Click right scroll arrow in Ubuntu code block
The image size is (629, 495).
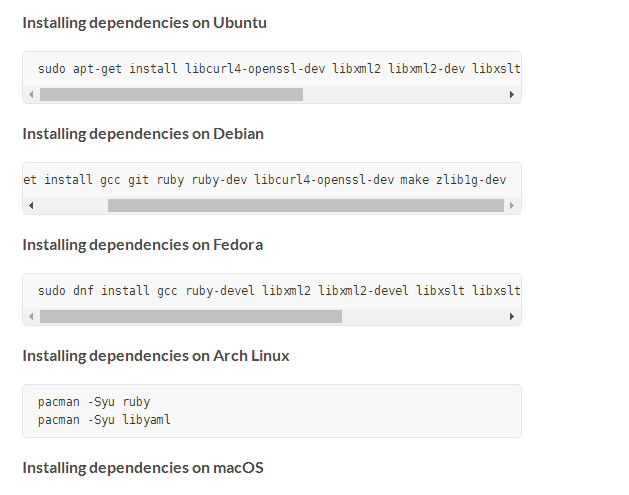click(x=512, y=94)
